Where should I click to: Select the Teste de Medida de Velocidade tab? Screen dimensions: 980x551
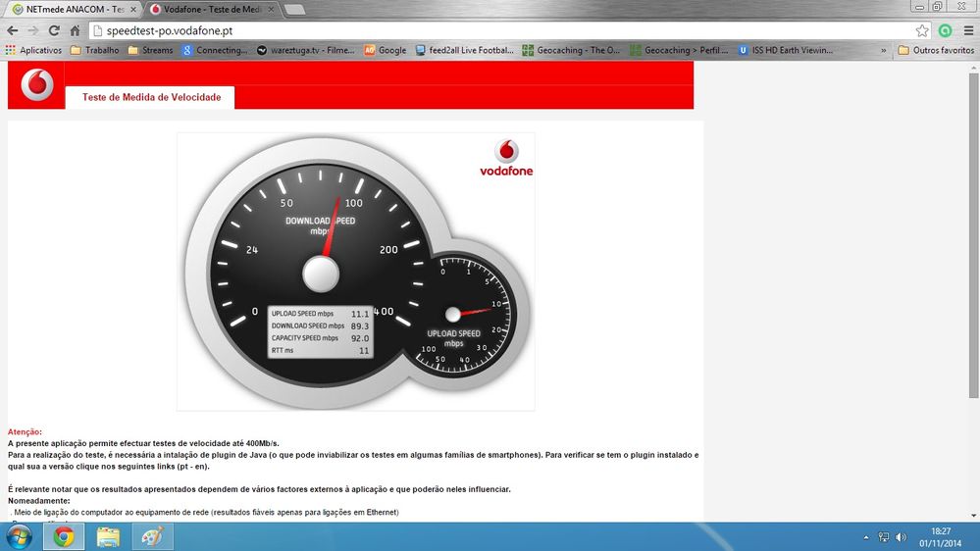[151, 97]
